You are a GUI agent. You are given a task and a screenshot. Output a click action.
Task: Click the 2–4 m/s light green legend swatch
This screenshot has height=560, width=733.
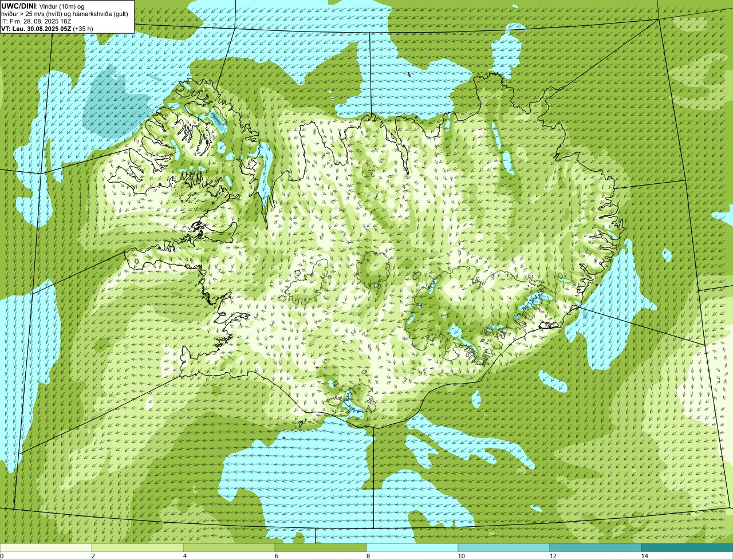pos(137,547)
